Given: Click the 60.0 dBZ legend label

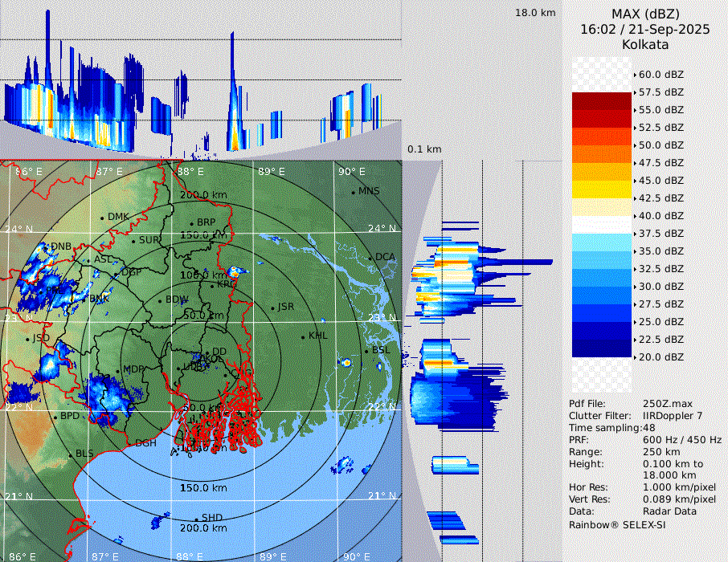Looking at the screenshot, I should pyautogui.click(x=661, y=74).
